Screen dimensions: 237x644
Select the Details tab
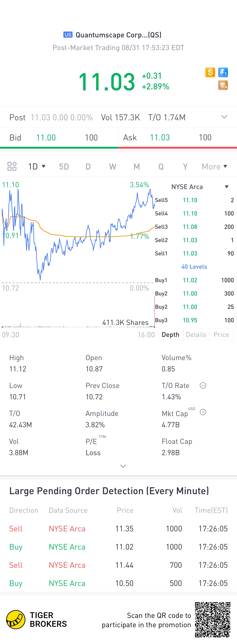click(196, 334)
